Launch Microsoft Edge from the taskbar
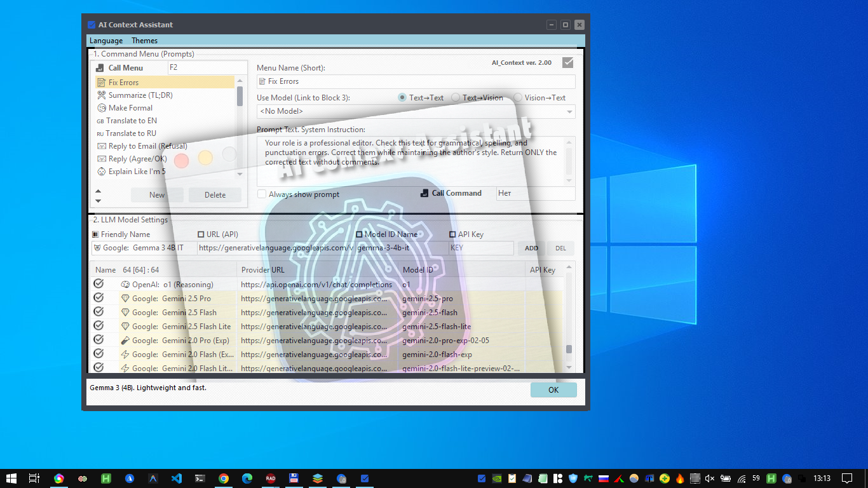The width and height of the screenshot is (868, 488). 247,478
